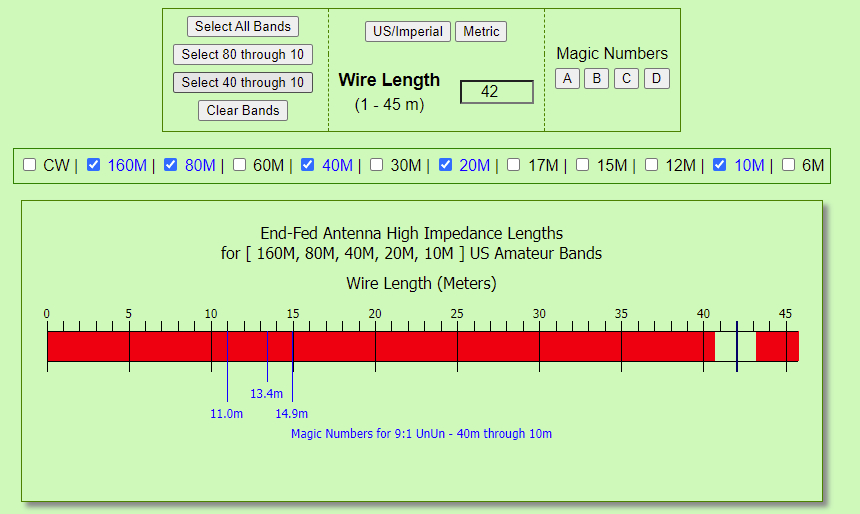Choose Magic Number D
Screen dimensions: 860x514
(656, 78)
